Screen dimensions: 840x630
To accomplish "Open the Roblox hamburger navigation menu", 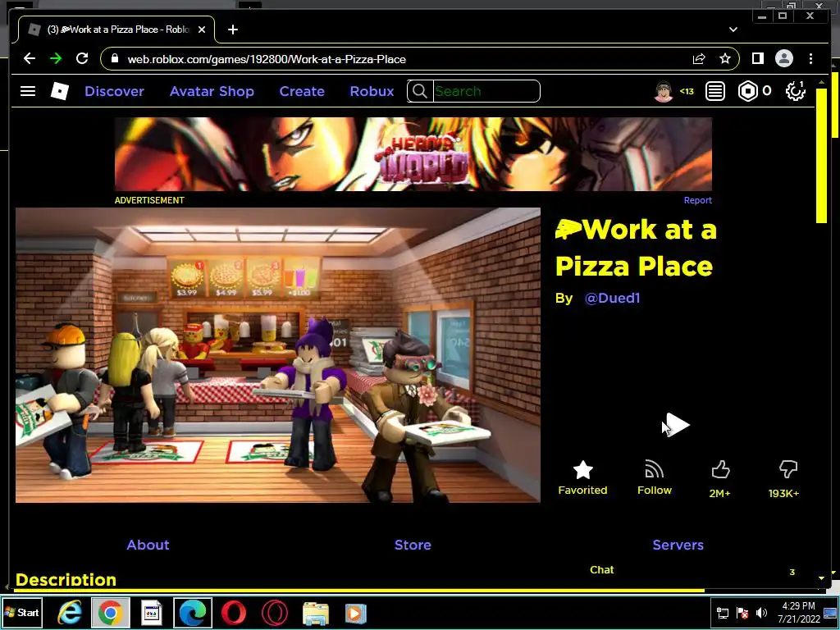I will pyautogui.click(x=28, y=91).
